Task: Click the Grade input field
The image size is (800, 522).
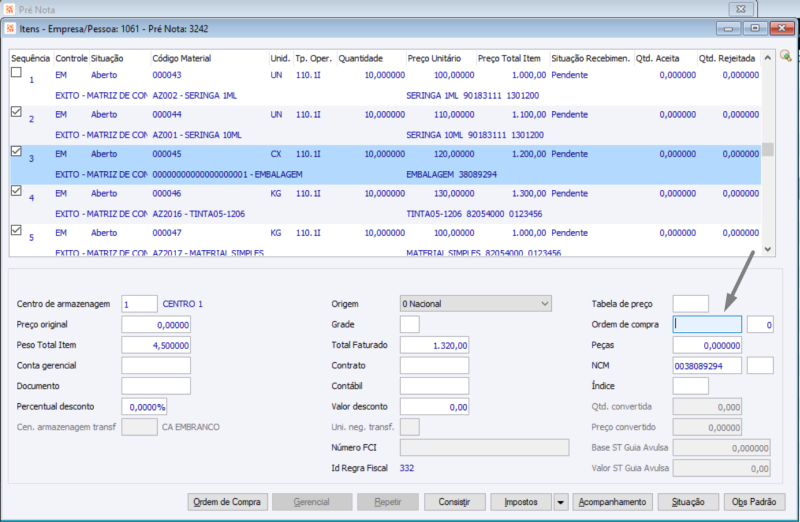Action: [410, 325]
